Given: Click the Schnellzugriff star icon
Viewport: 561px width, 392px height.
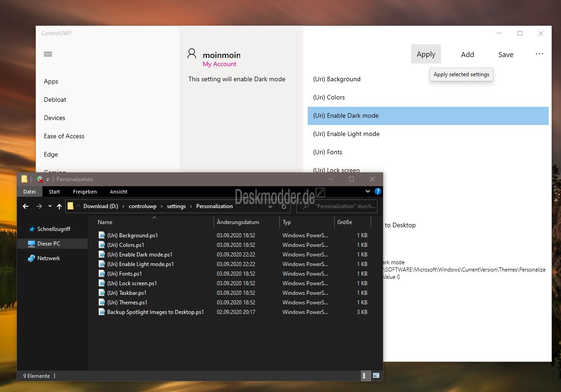Looking at the screenshot, I should pos(31,229).
